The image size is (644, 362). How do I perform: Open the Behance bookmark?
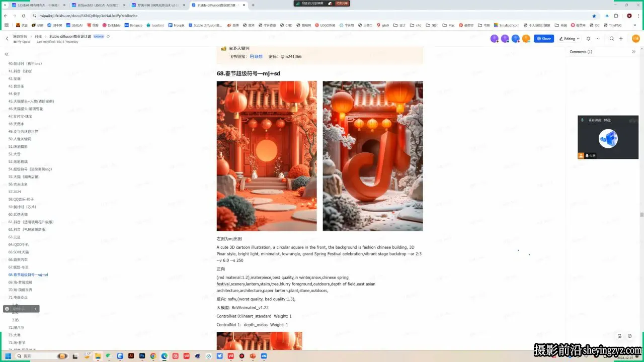click(134, 25)
